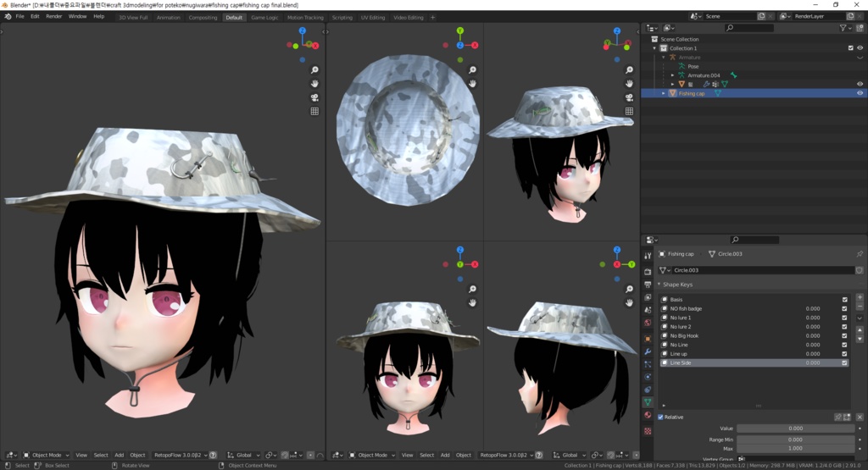The width and height of the screenshot is (868, 470).
Task: Open the Material properties tab
Action: 648,415
